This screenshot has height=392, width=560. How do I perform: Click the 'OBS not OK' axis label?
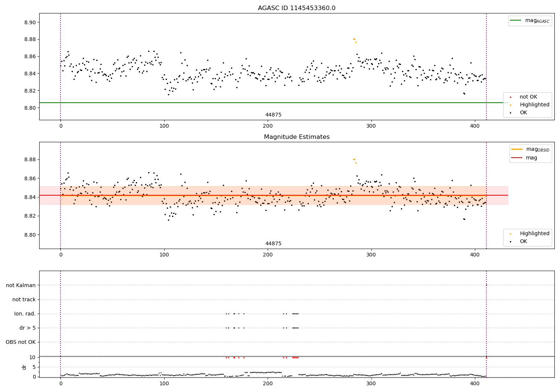(x=21, y=342)
